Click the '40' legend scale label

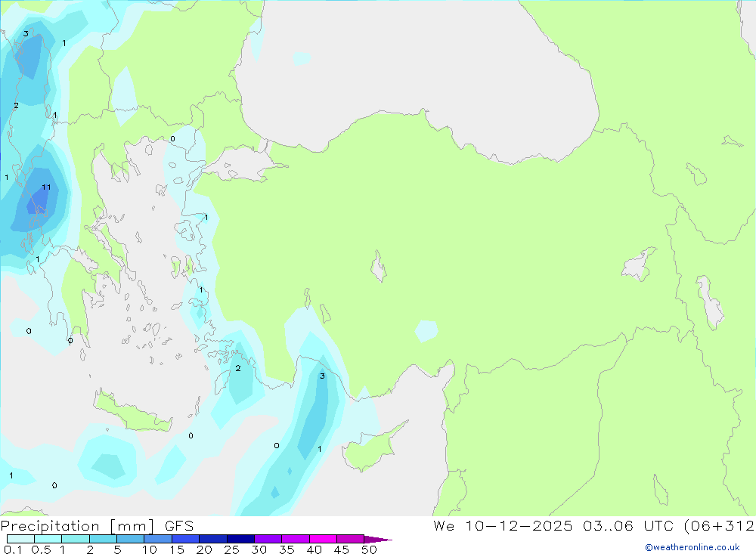314,549
